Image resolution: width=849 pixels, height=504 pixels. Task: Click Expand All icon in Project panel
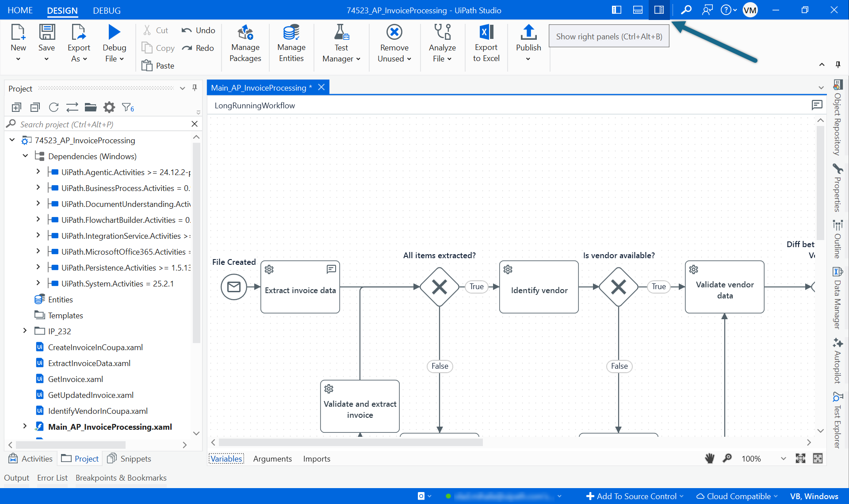16,107
